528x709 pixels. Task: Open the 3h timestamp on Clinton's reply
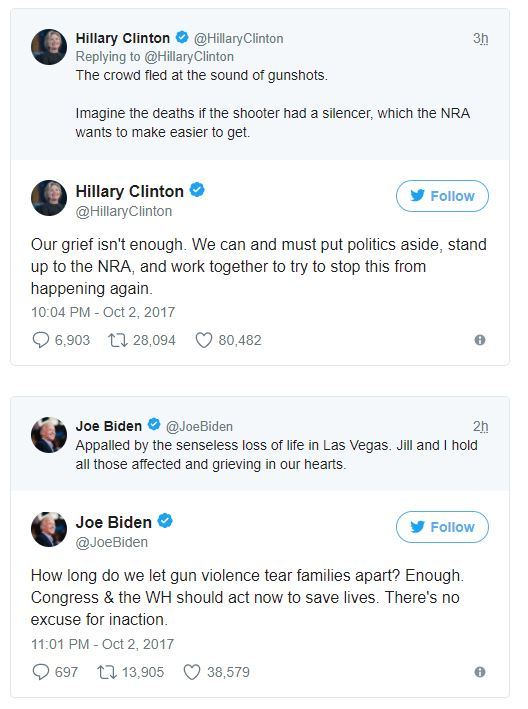click(x=481, y=38)
